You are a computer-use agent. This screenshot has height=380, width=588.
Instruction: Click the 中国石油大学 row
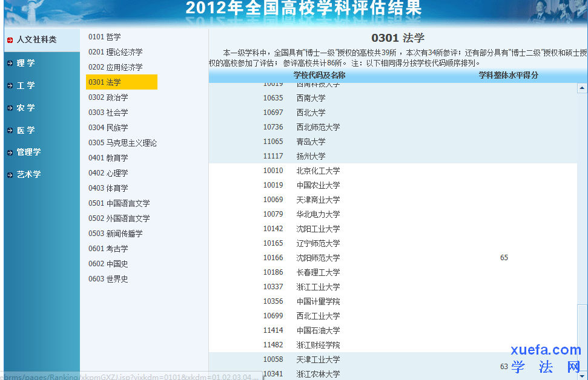click(392, 330)
